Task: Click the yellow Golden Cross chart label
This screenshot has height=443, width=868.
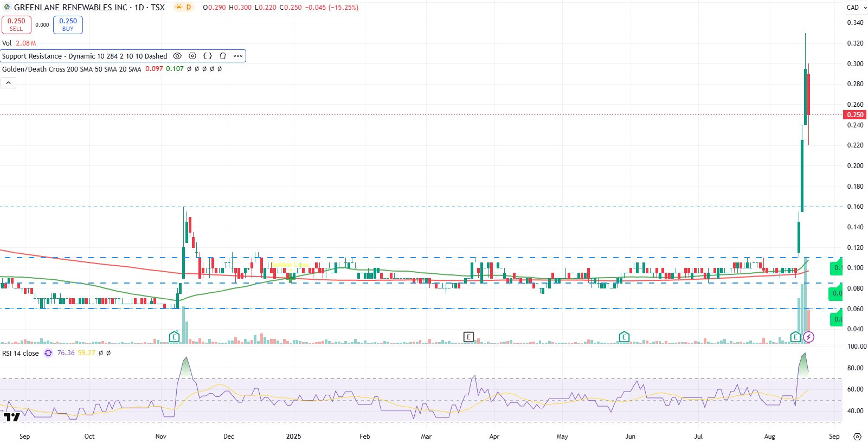Action: click(290, 265)
